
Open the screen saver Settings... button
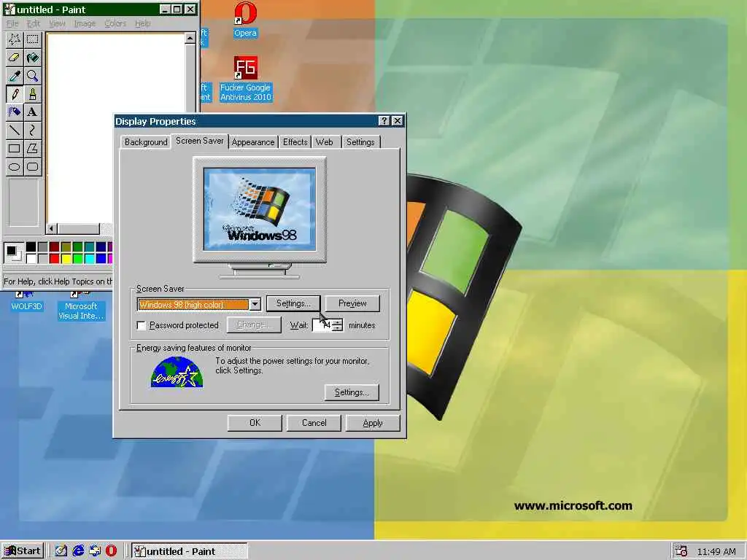point(293,303)
